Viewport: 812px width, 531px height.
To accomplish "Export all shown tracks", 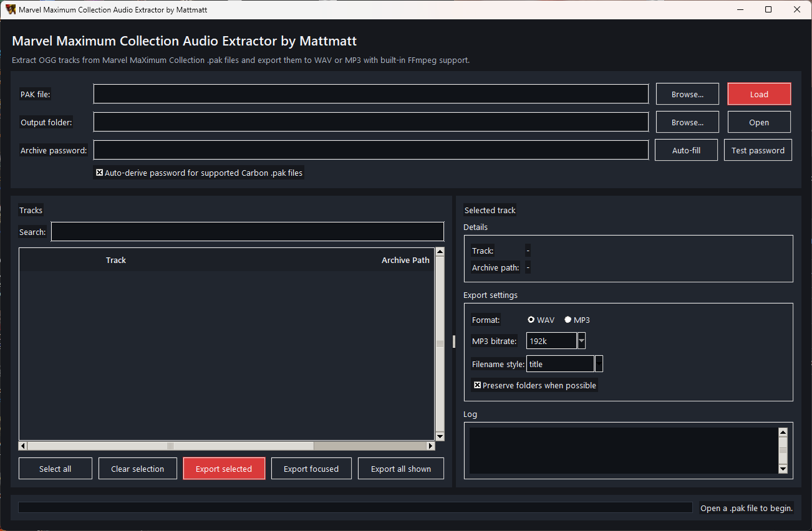I will click(x=401, y=468).
